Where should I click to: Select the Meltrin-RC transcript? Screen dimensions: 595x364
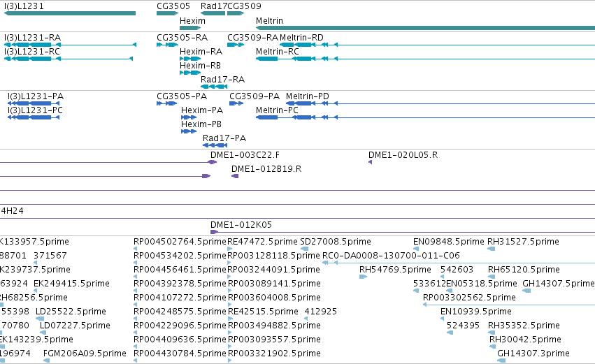click(425, 59)
